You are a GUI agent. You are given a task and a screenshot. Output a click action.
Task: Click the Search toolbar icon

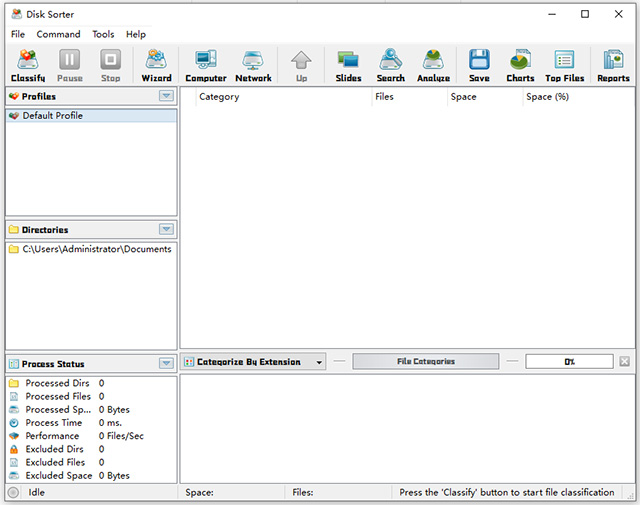pos(390,65)
